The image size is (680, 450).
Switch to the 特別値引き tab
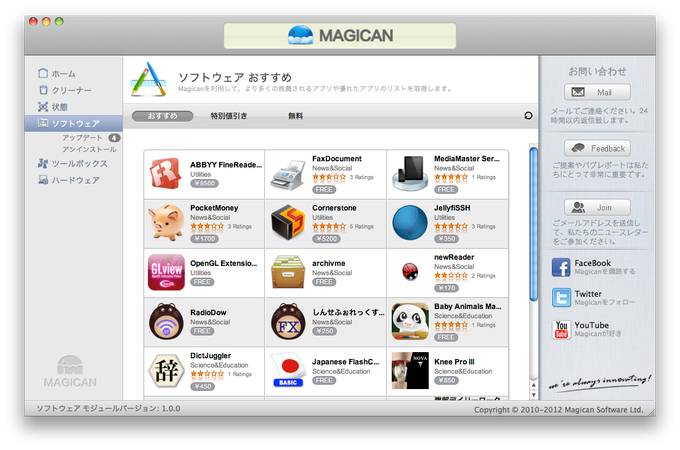click(x=229, y=116)
